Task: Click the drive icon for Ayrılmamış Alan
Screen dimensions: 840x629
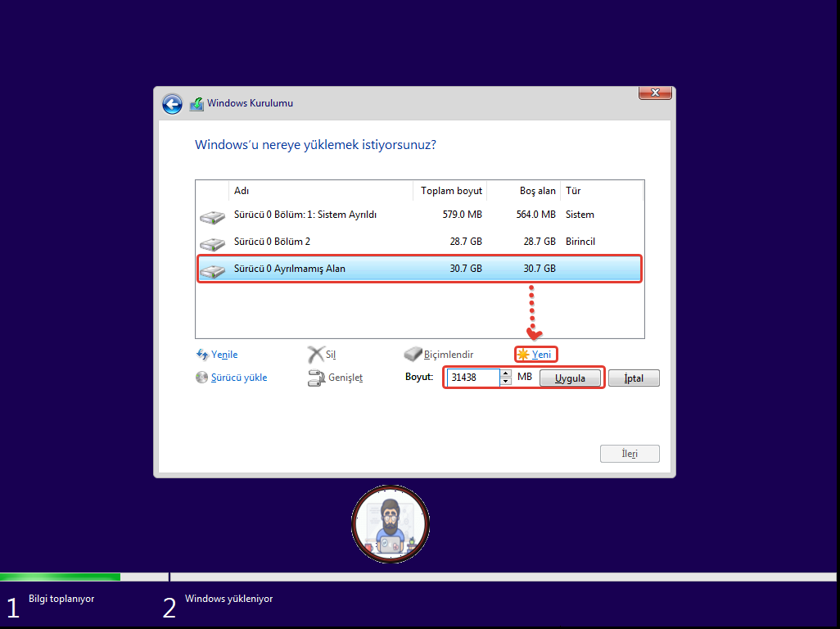Action: point(212,271)
